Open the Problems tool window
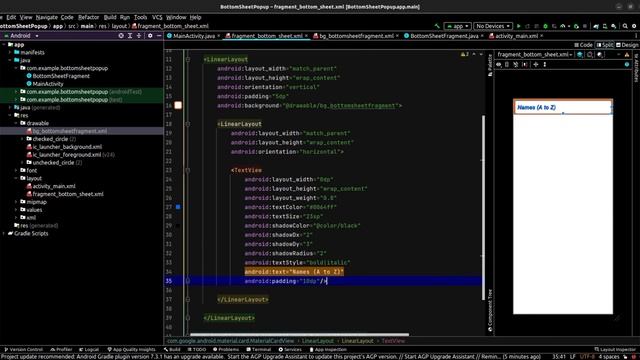Viewport: 640px width, 360px height. 226,349
